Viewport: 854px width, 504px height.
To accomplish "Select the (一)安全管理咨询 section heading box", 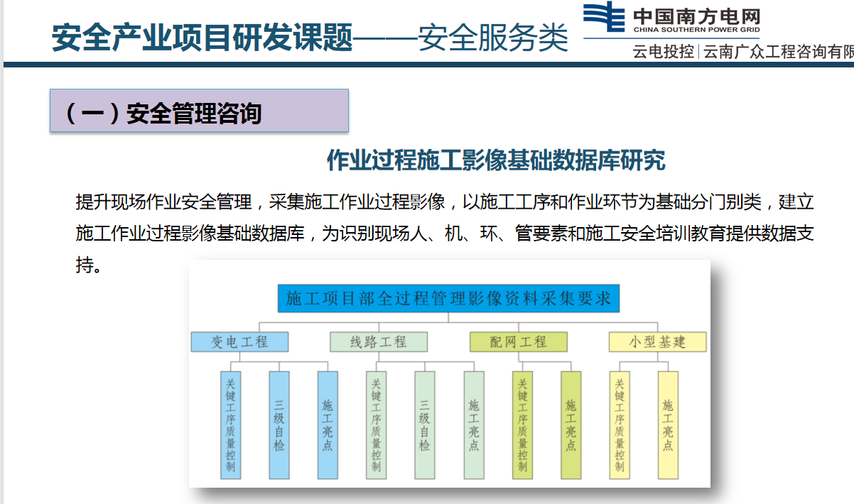I will click(199, 111).
